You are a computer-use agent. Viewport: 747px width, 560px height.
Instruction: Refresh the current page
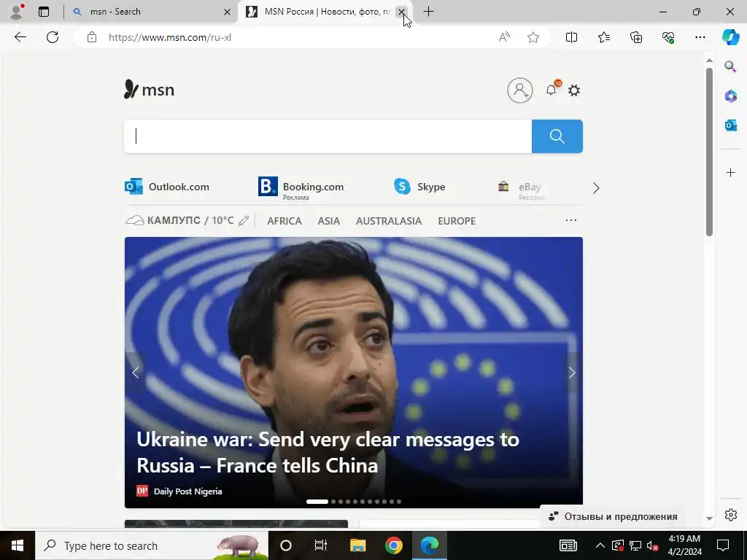click(x=53, y=37)
